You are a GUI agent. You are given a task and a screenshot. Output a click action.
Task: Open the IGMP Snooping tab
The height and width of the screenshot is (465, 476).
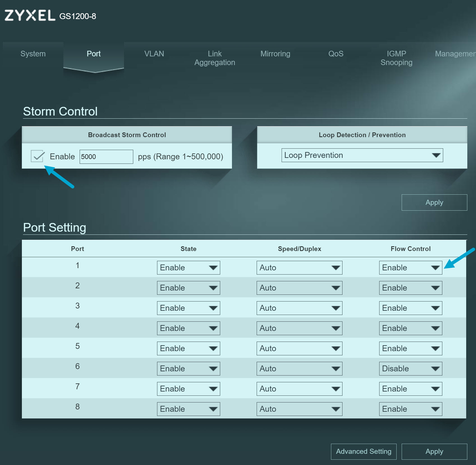pyautogui.click(x=396, y=58)
